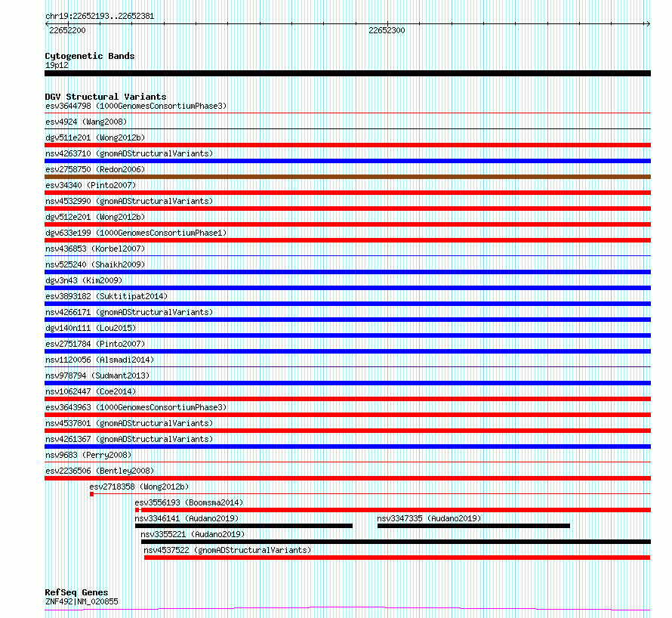
Task: Open the dgv3n43 (Kim2009) variant
Action: tap(84, 280)
